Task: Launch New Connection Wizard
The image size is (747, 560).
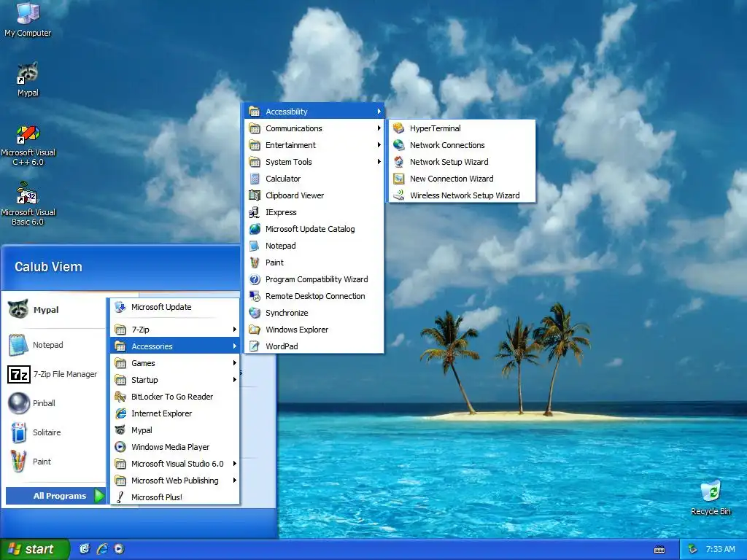Action: pos(462,179)
